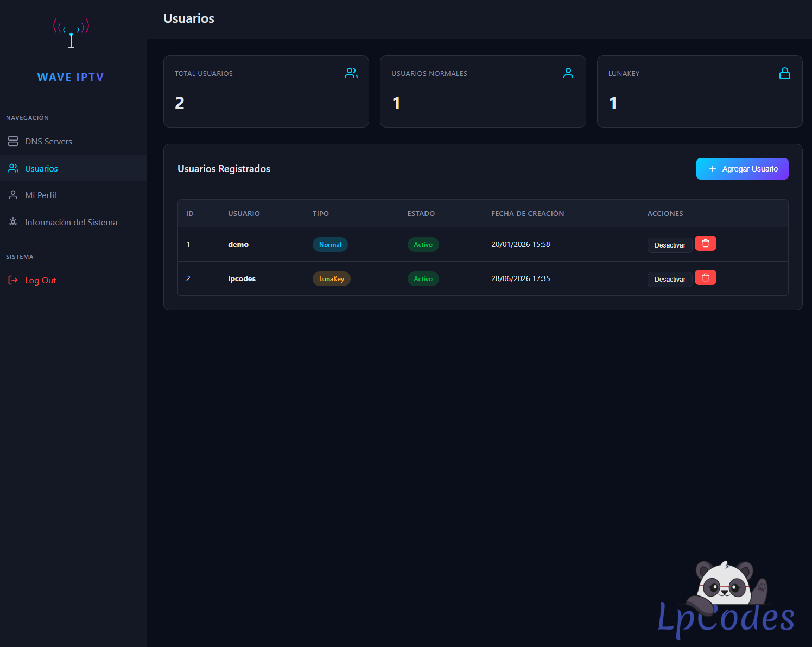Delete user lpcodes with trash icon
Viewport: 812px width, 647px height.
pos(706,277)
